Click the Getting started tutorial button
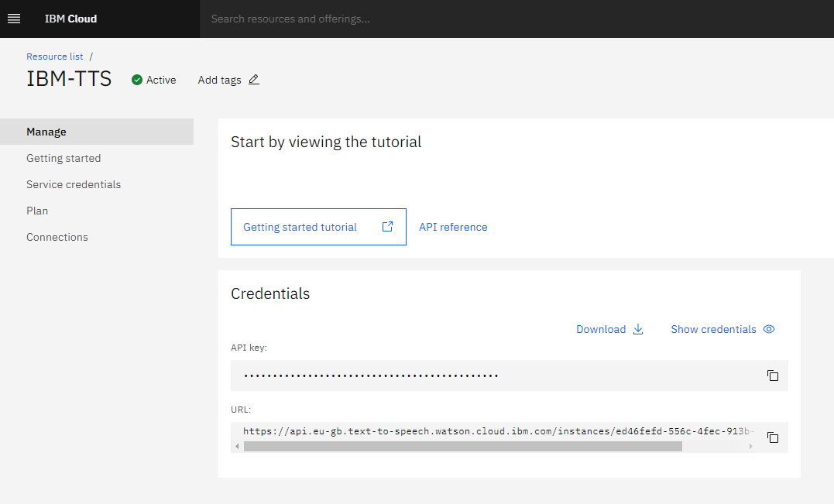 300,227
